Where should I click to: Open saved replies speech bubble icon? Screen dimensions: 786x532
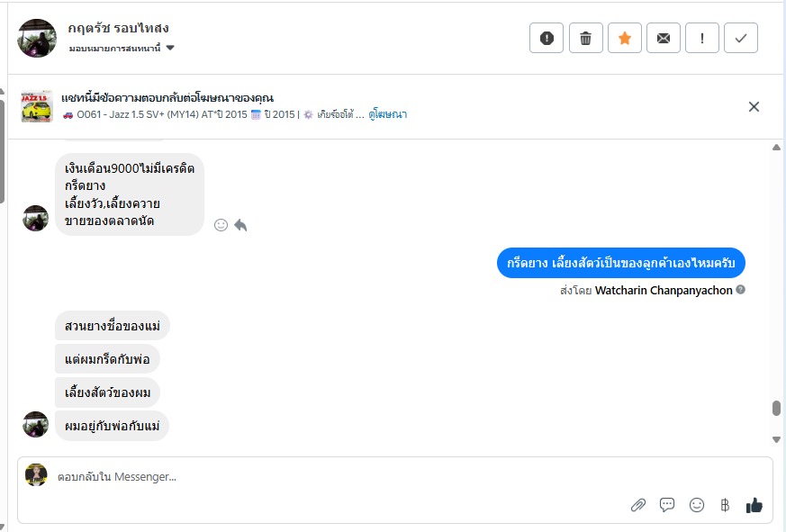(667, 505)
